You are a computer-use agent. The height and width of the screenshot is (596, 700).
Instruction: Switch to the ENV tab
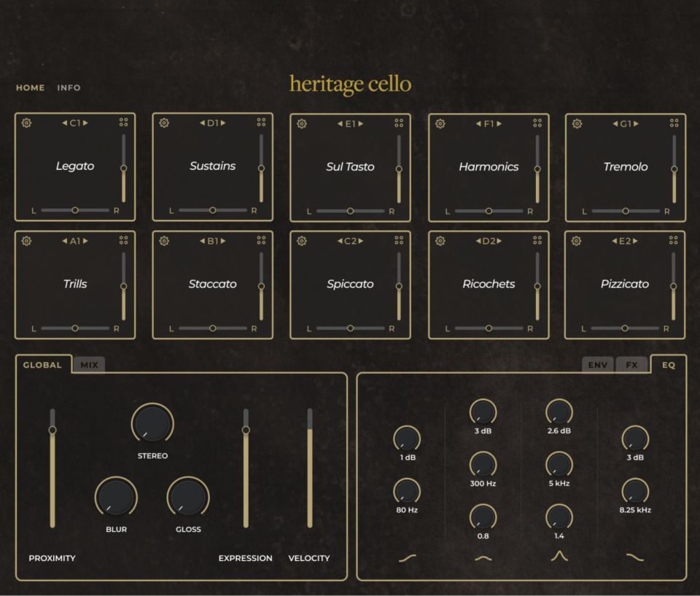click(x=598, y=365)
